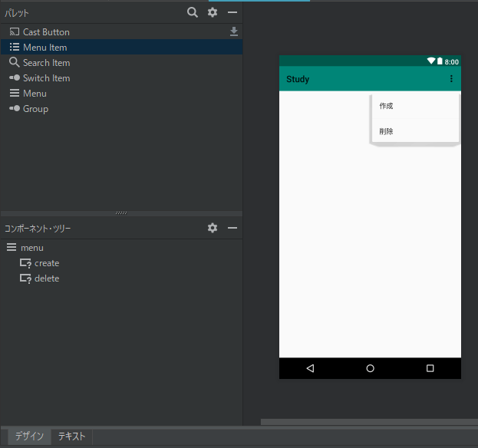Image resolution: width=478 pixels, height=448 pixels.
Task: Select the create item in component tree
Action: (x=46, y=263)
